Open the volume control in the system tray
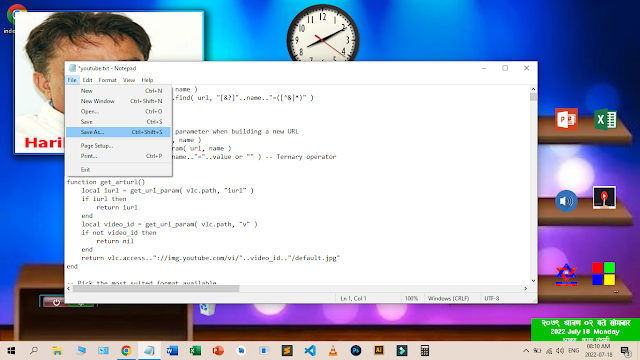The height and width of the screenshot is (360, 640). click(x=560, y=351)
